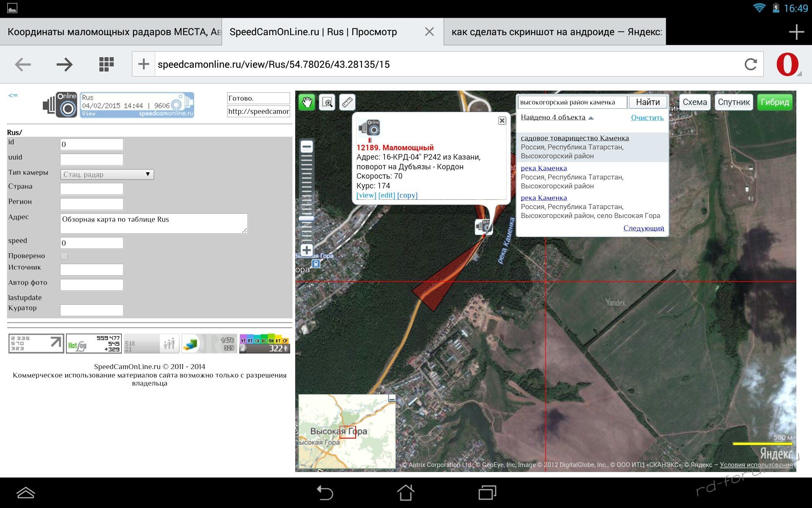Screen dimensions: 812x508
Task: Focus the map search box
Action: click(573, 102)
